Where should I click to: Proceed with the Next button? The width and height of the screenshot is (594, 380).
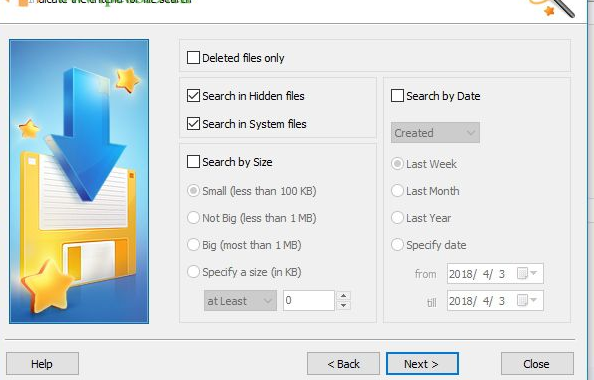(x=422, y=364)
